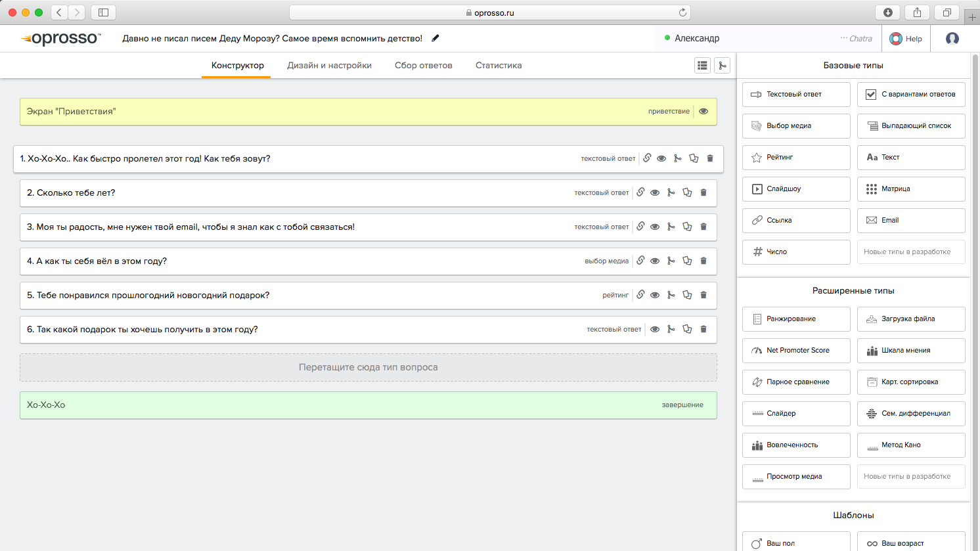Select Рейтинг question type
This screenshot has height=551, width=980.
[796, 158]
